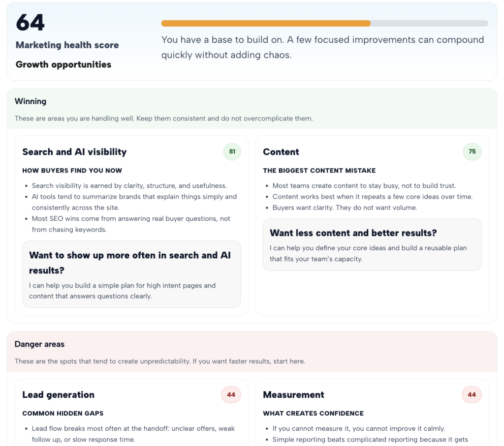Click the Measurement 44 score badge
Screen dimensions: 504x446
click(x=472, y=394)
